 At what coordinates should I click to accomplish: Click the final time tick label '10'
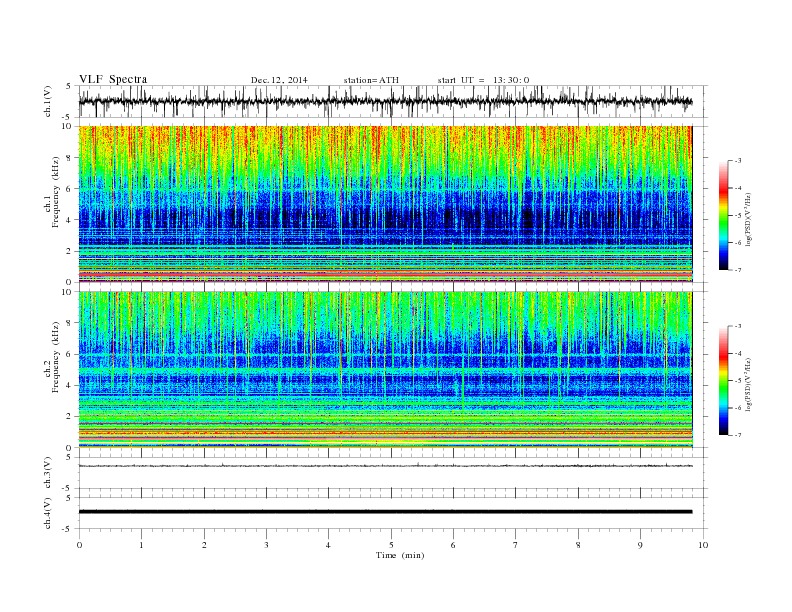coord(703,545)
